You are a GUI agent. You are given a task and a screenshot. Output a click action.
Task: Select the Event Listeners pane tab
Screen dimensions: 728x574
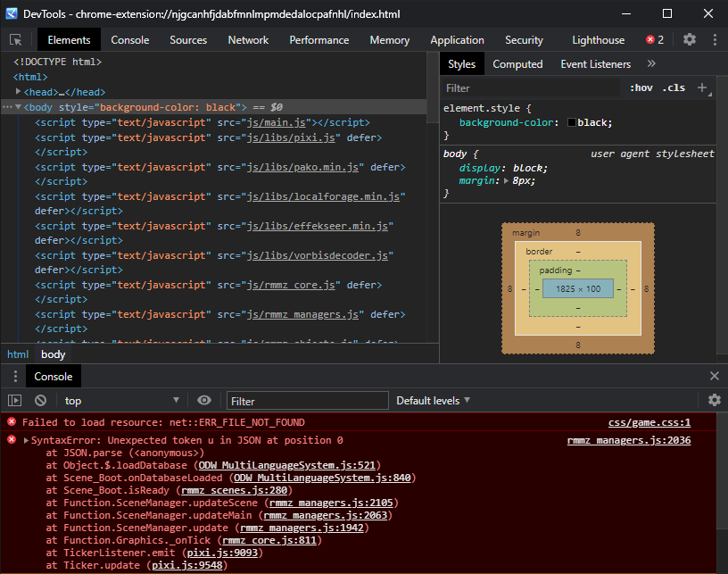pyautogui.click(x=595, y=64)
